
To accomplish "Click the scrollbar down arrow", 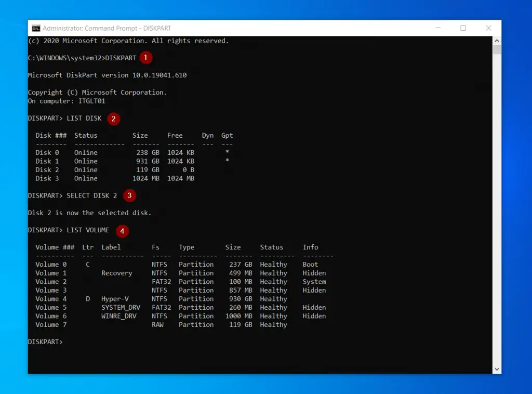I will [x=497, y=369].
